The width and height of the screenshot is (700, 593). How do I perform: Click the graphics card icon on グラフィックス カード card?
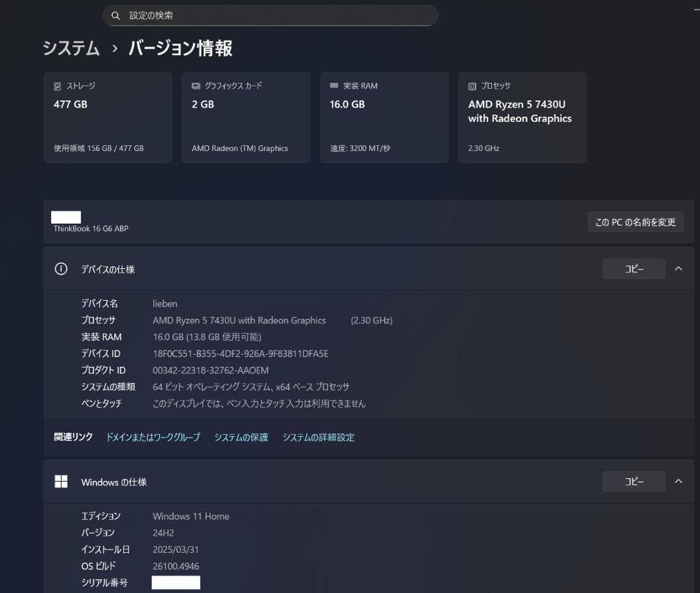click(x=196, y=85)
